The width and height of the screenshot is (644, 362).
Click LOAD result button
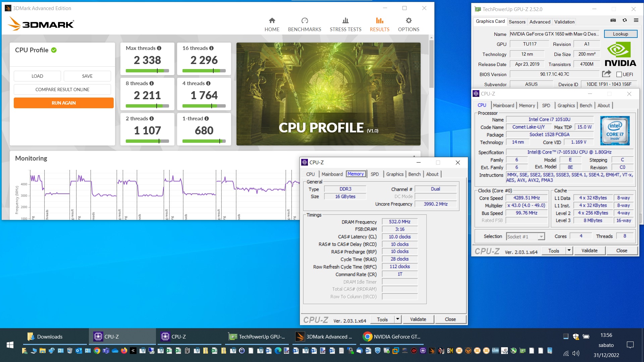37,76
